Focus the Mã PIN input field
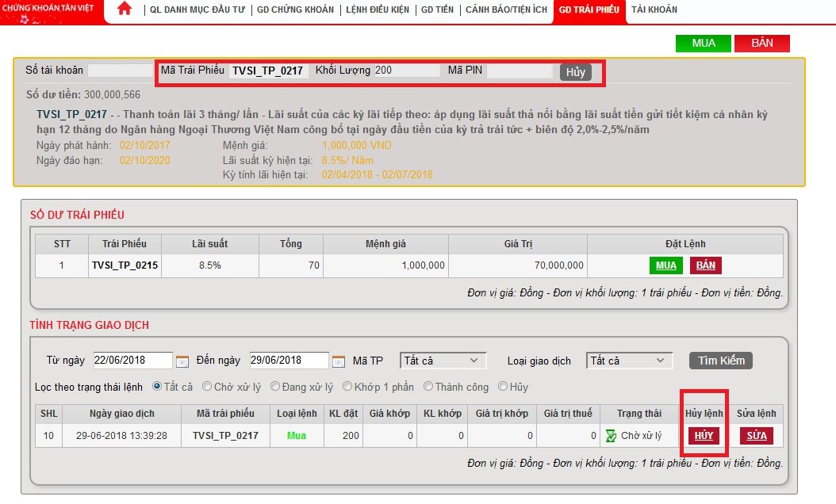 point(520,71)
